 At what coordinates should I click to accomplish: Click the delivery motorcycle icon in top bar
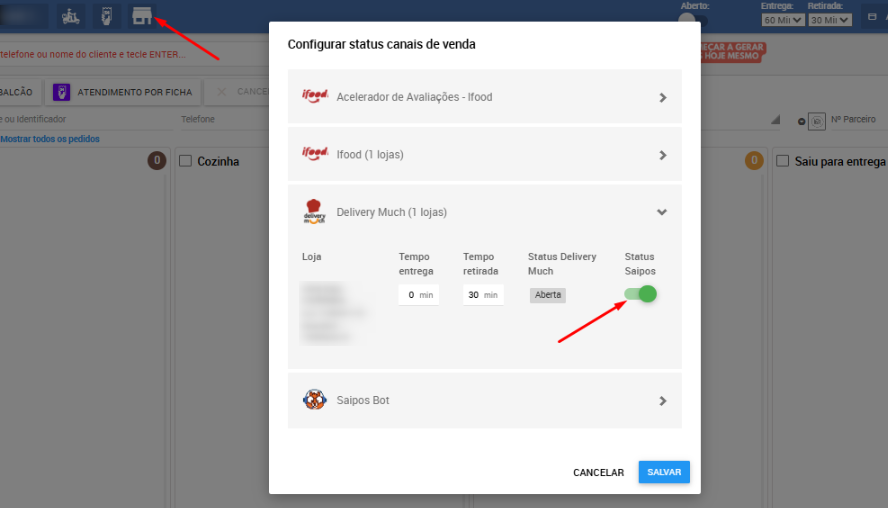(x=71, y=16)
